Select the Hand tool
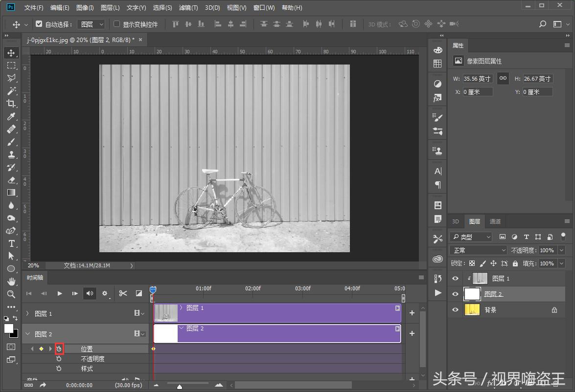Screen dimensions: 575x392 click(x=11, y=281)
